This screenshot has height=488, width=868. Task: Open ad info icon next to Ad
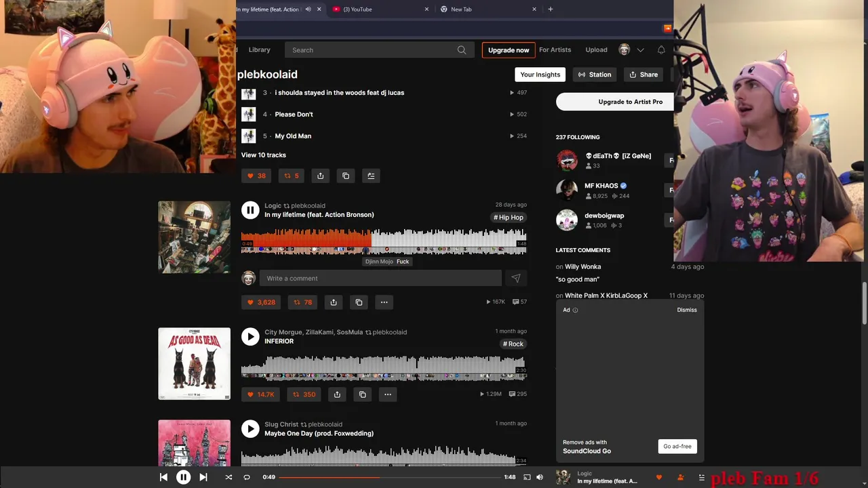pos(575,310)
